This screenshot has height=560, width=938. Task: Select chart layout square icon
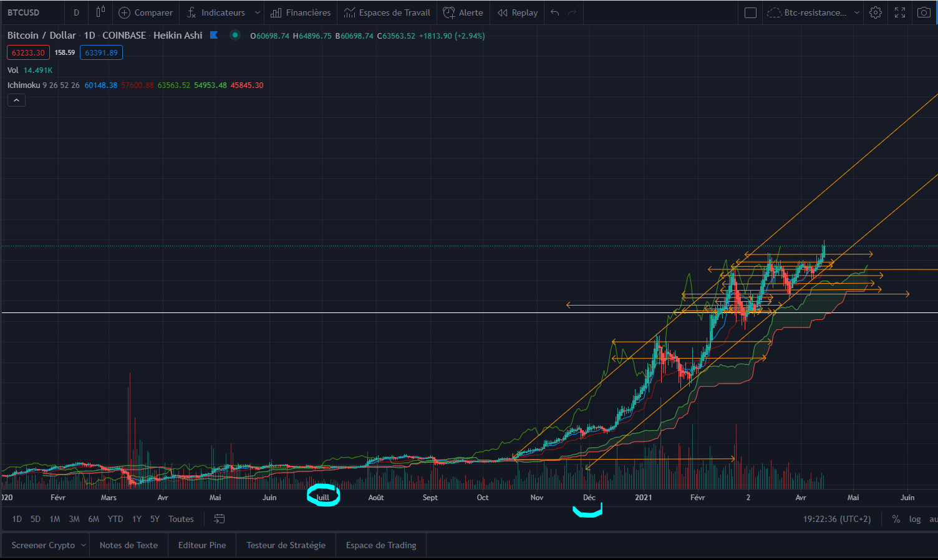point(751,12)
